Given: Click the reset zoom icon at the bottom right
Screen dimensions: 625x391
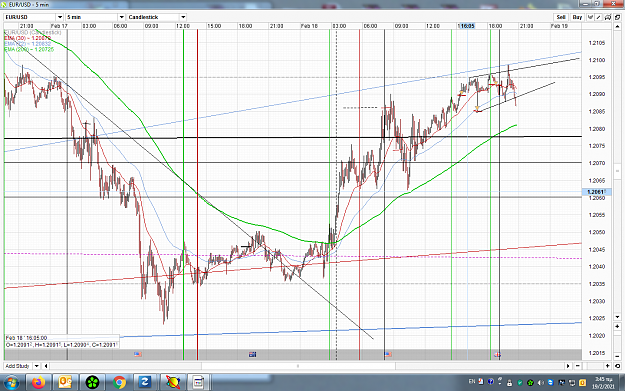Looking at the screenshot, I should pyautogui.click(x=617, y=366).
